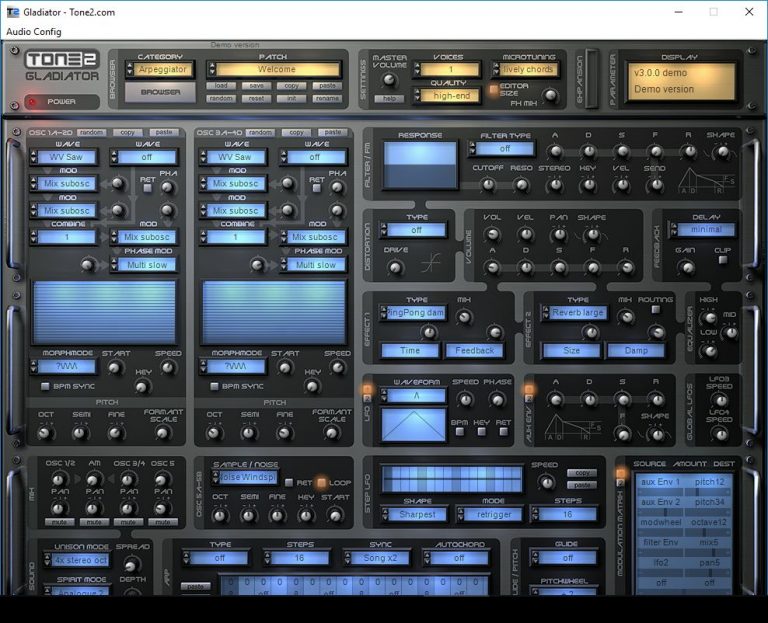768x623 pixels.
Task: Open the Sample / Noise selector
Action: (x=245, y=478)
